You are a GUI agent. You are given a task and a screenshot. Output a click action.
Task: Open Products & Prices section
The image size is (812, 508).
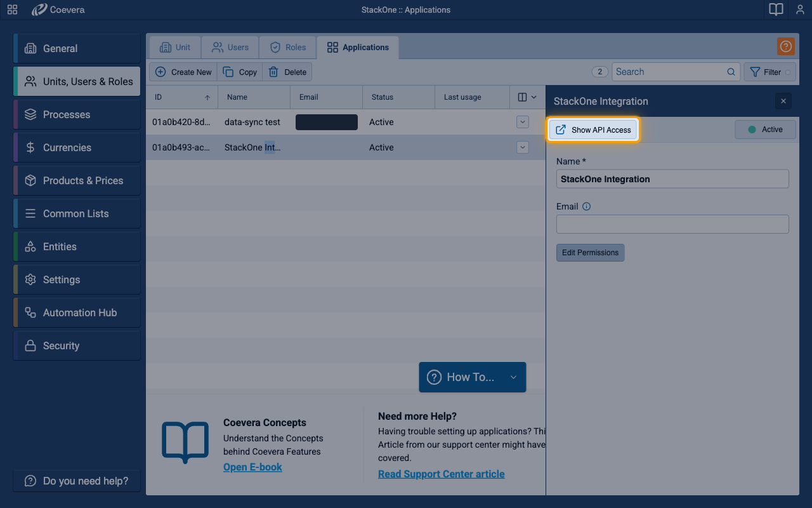[x=77, y=180]
